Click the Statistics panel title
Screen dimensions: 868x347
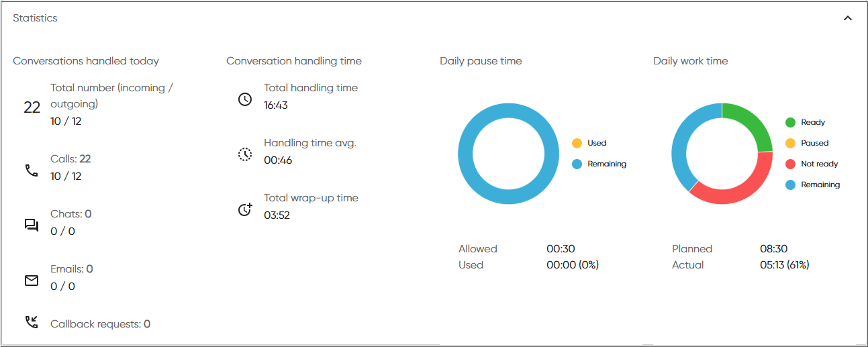click(x=35, y=18)
